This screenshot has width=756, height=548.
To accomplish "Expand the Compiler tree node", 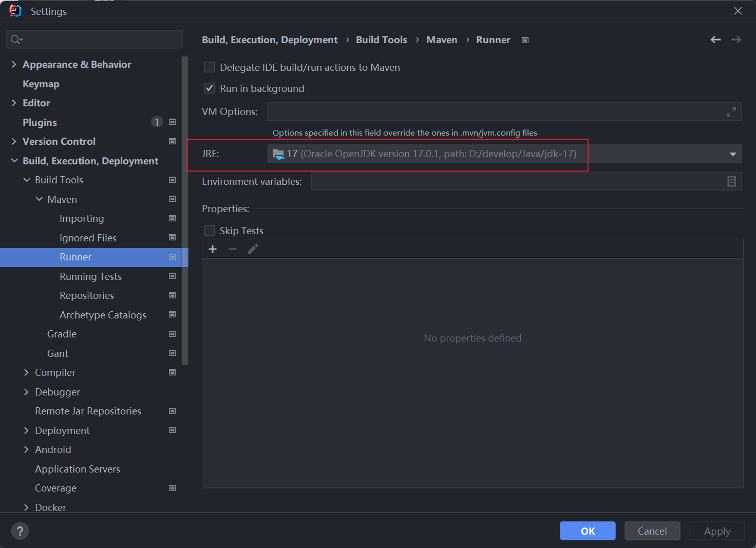I will click(26, 373).
